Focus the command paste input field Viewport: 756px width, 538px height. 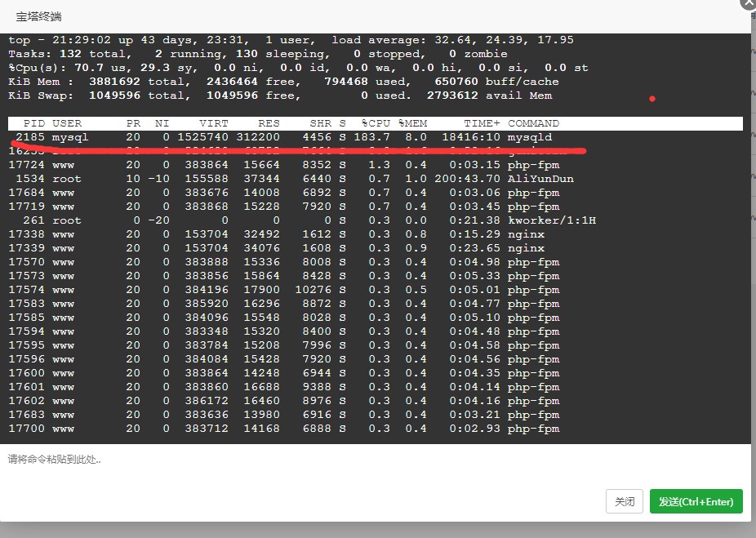tap(376, 460)
